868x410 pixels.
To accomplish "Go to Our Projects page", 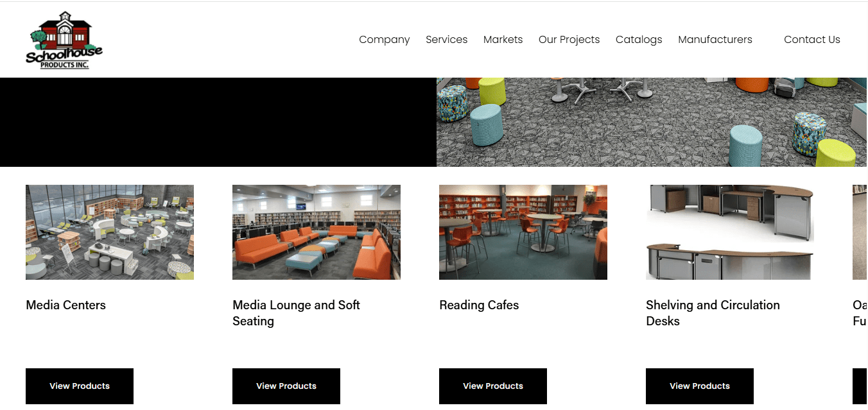I will coord(569,40).
